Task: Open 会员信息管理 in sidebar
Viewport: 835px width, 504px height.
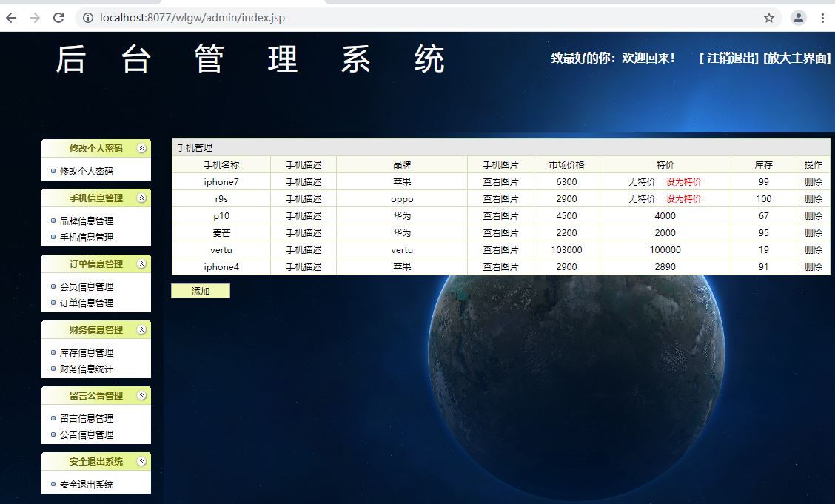Action: pos(87,287)
